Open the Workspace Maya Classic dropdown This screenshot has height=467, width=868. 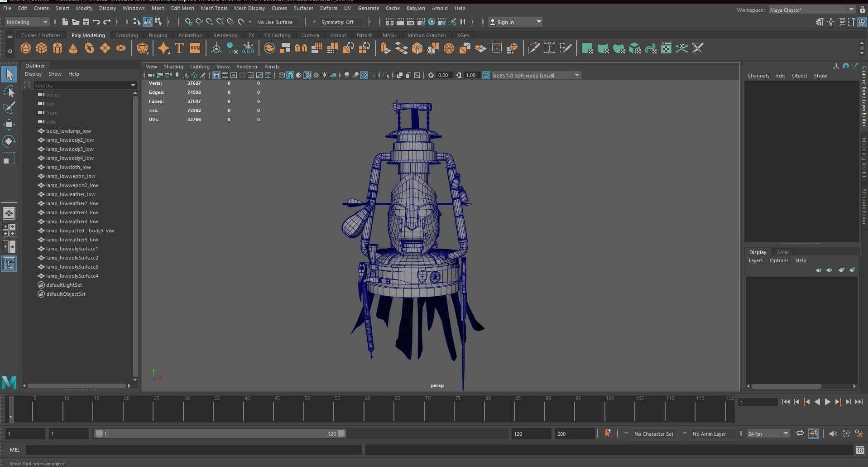pos(811,10)
